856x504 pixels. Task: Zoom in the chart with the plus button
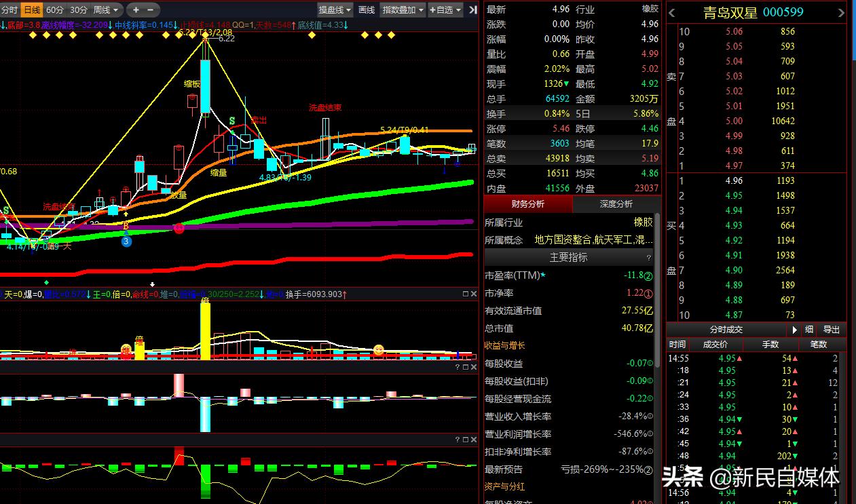[x=136, y=9]
